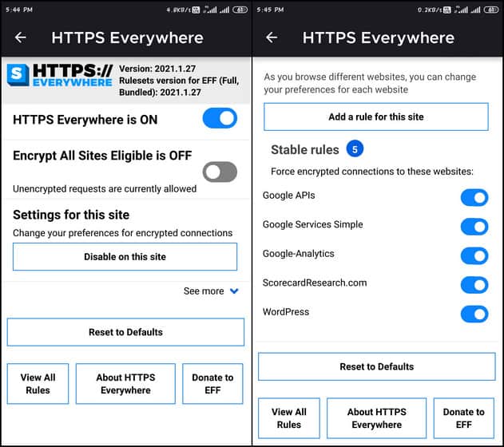Tap the back arrow in right screen
This screenshot has width=504, height=447.
(272, 38)
